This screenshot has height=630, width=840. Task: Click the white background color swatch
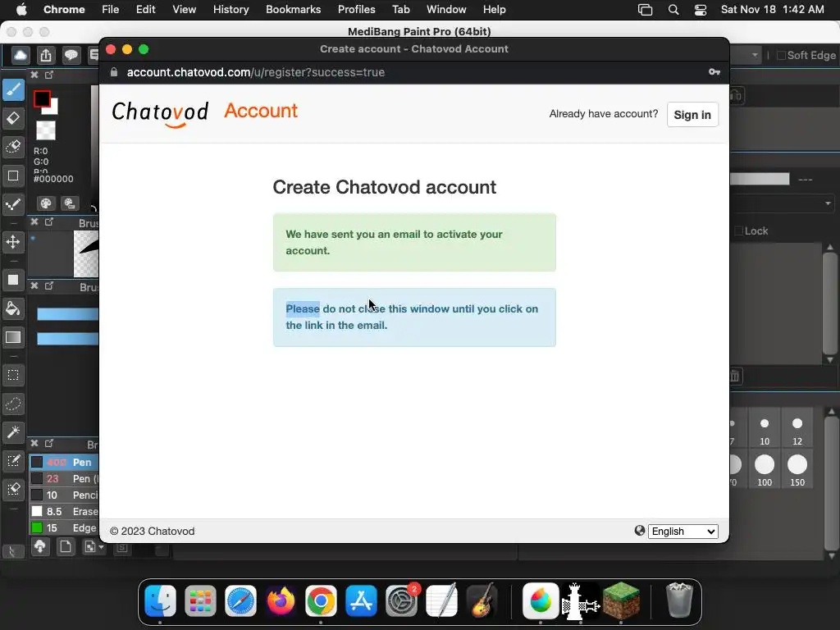pyautogui.click(x=52, y=109)
